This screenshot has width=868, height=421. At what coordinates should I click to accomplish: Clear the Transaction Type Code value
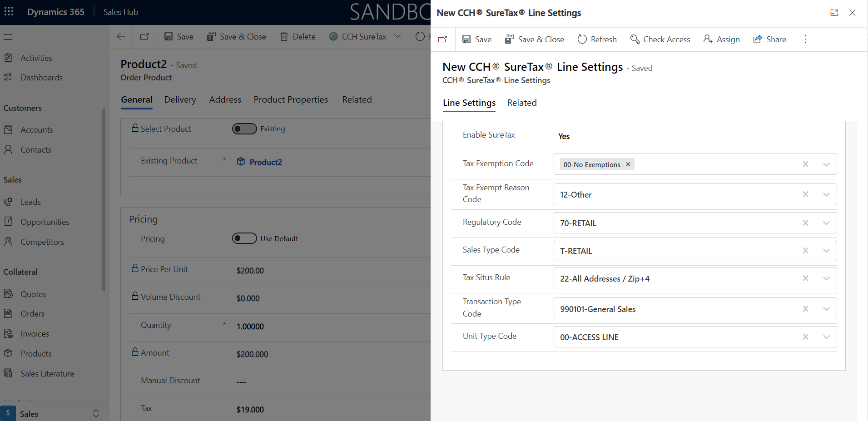pyautogui.click(x=805, y=309)
